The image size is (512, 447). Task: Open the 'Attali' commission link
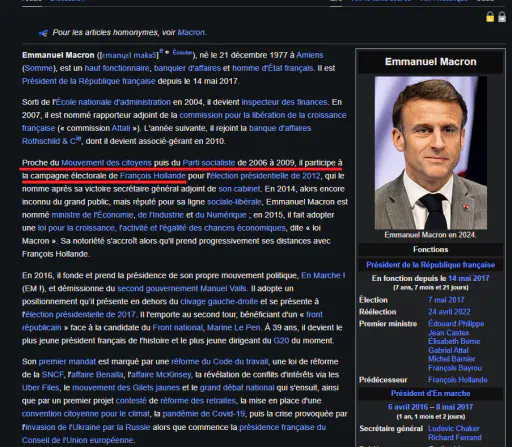click(x=121, y=128)
